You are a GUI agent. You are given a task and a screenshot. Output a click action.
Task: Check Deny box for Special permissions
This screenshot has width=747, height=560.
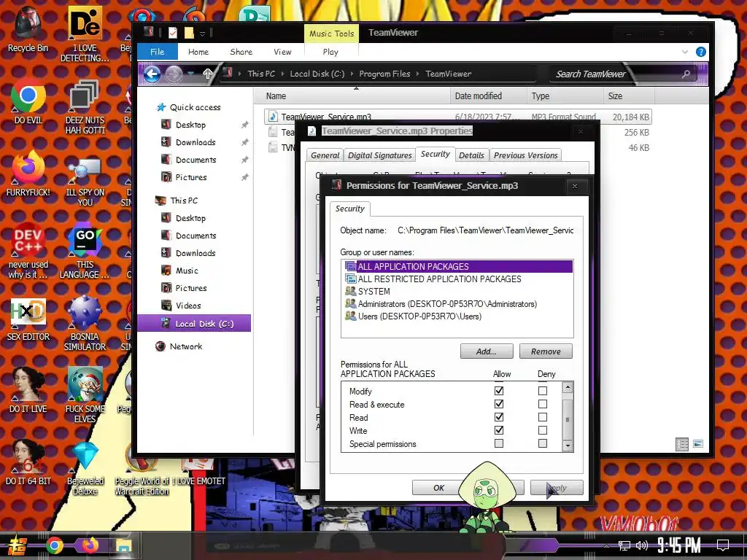click(x=543, y=443)
